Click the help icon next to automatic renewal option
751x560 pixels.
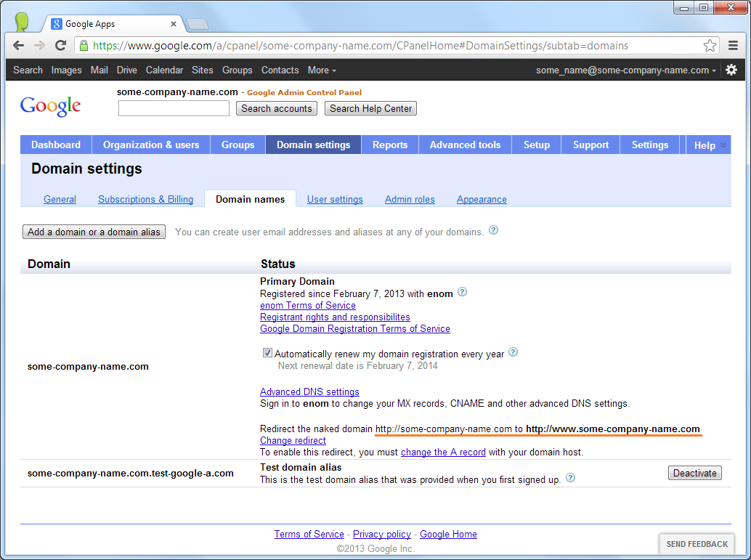click(513, 352)
